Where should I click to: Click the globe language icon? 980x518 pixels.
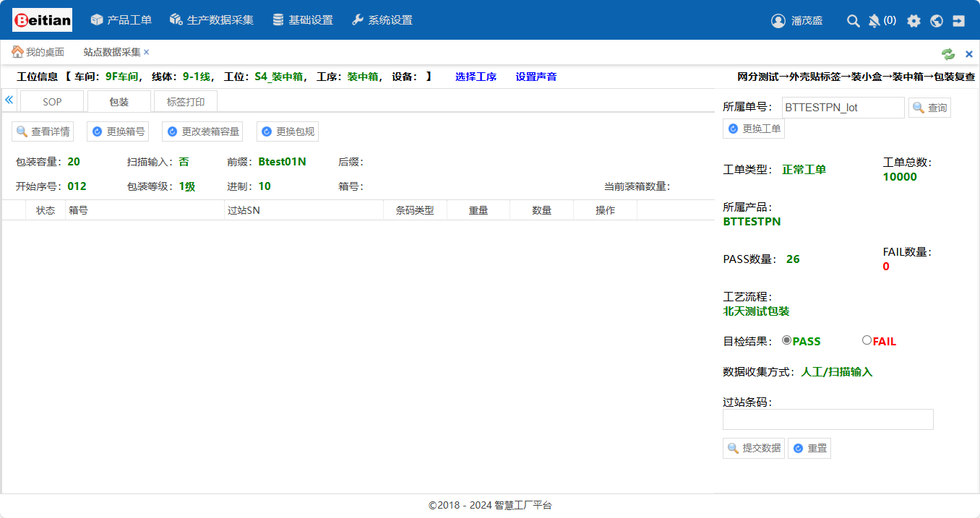tap(937, 21)
